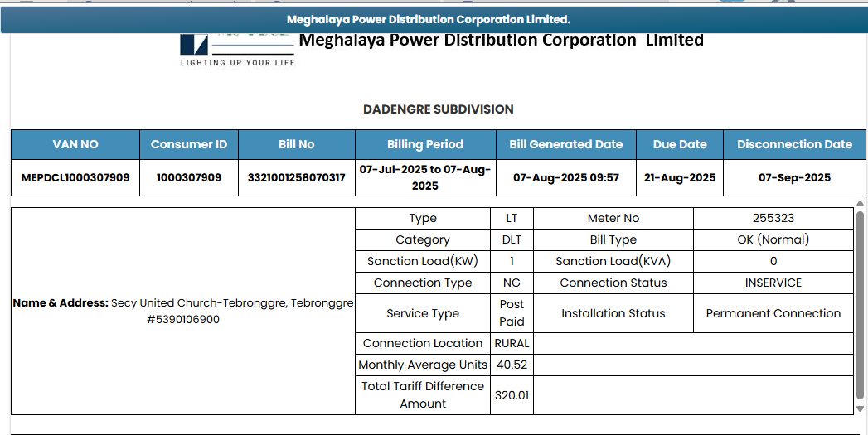This screenshot has height=435, width=868.
Task: Click the 'RURAL' location value
Action: click(x=512, y=343)
